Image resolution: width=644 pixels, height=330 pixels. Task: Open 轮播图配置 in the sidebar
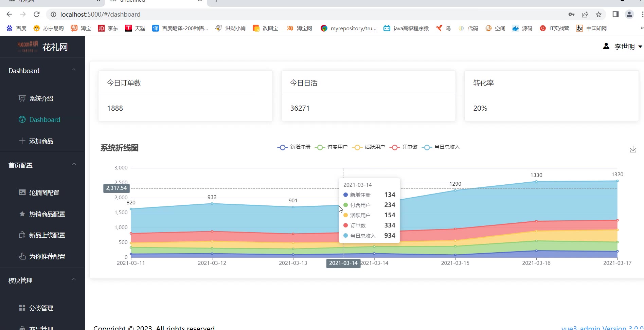42,192
